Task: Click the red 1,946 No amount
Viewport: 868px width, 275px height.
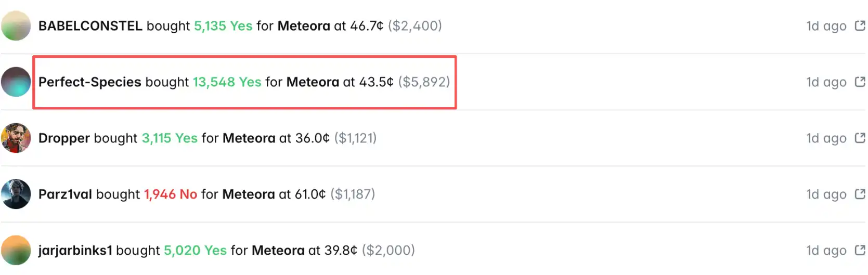Action: tap(170, 194)
